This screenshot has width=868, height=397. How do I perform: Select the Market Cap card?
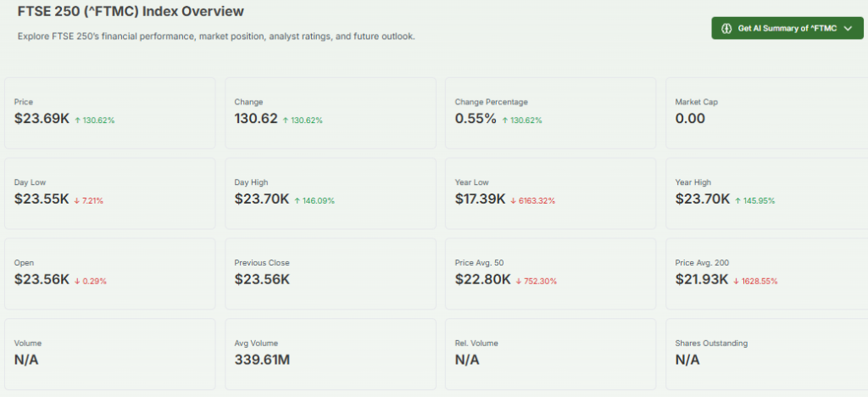coord(766,113)
